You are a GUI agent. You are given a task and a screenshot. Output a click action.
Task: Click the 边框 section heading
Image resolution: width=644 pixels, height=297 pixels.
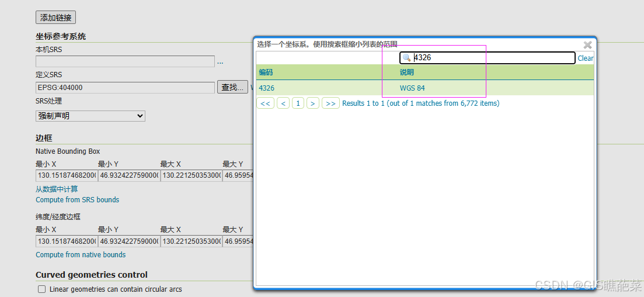click(44, 138)
